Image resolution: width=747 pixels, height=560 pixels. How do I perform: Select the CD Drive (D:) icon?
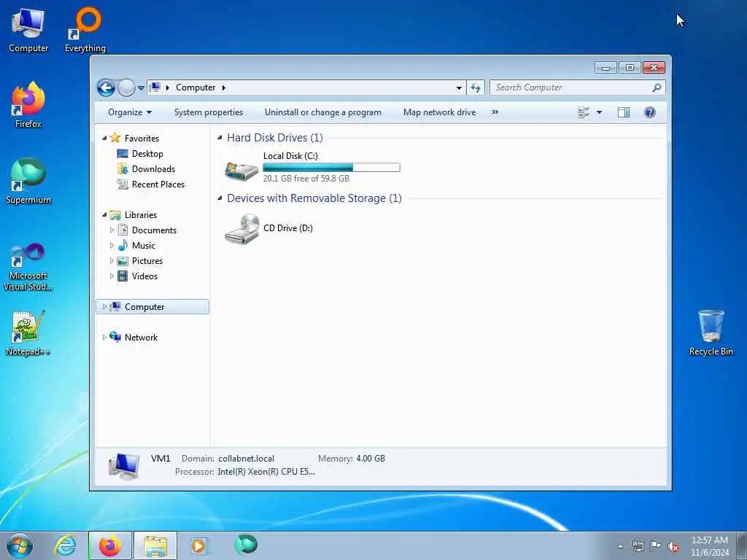[241, 229]
